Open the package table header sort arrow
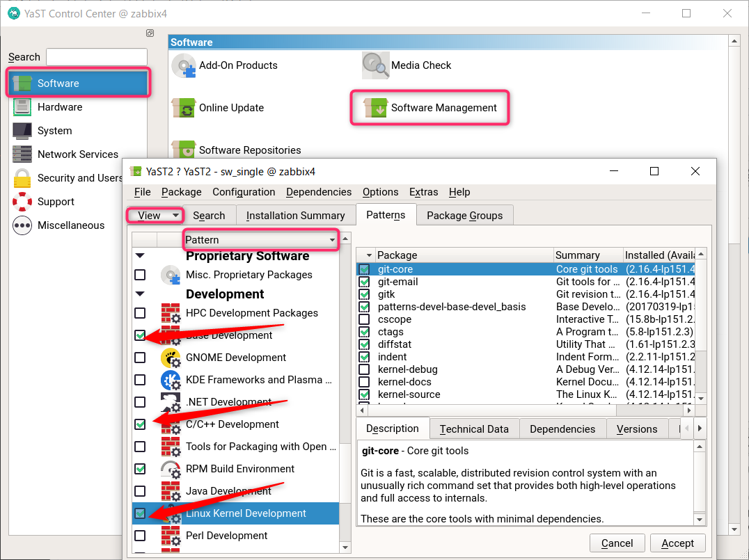 369,255
